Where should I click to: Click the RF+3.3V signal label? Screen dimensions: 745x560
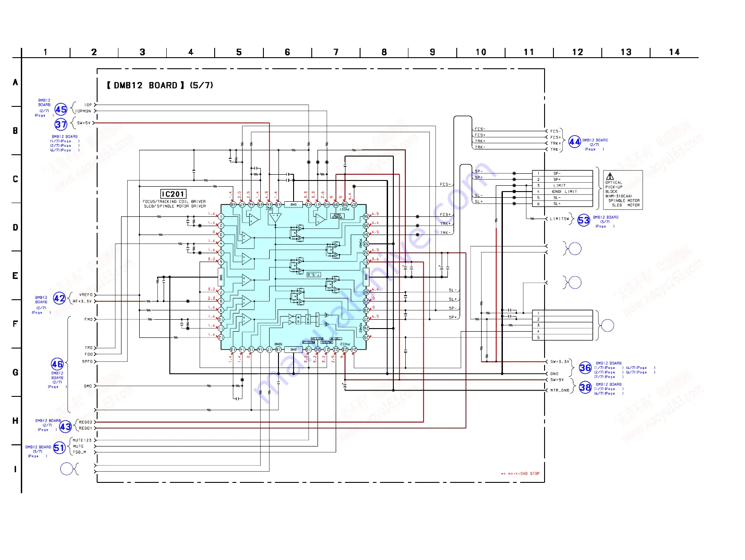click(x=82, y=302)
